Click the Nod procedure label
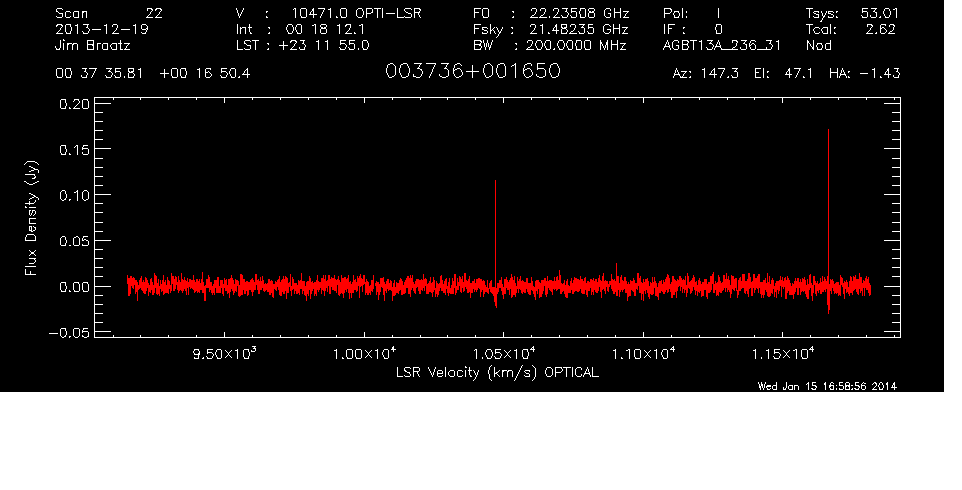Viewport: 962px width, 490px height. (818, 45)
